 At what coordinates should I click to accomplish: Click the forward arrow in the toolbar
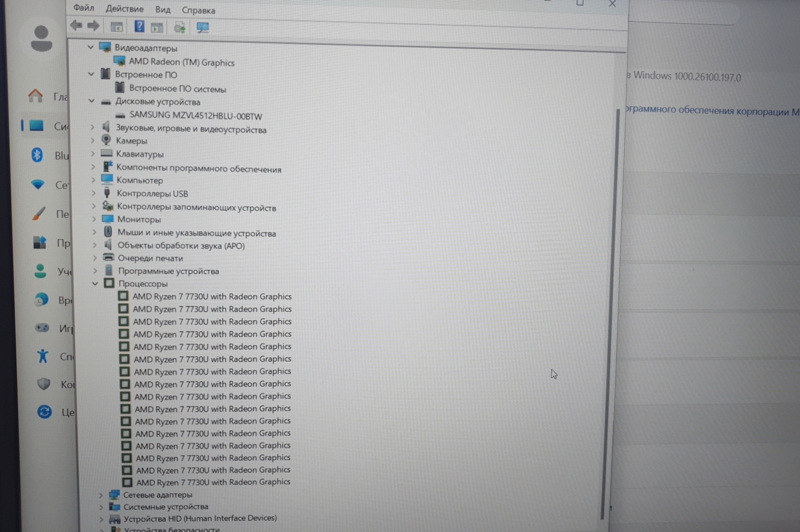click(x=94, y=26)
